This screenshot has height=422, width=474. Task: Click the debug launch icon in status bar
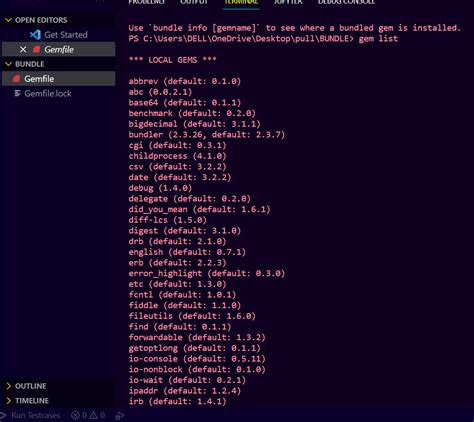click(x=120, y=416)
